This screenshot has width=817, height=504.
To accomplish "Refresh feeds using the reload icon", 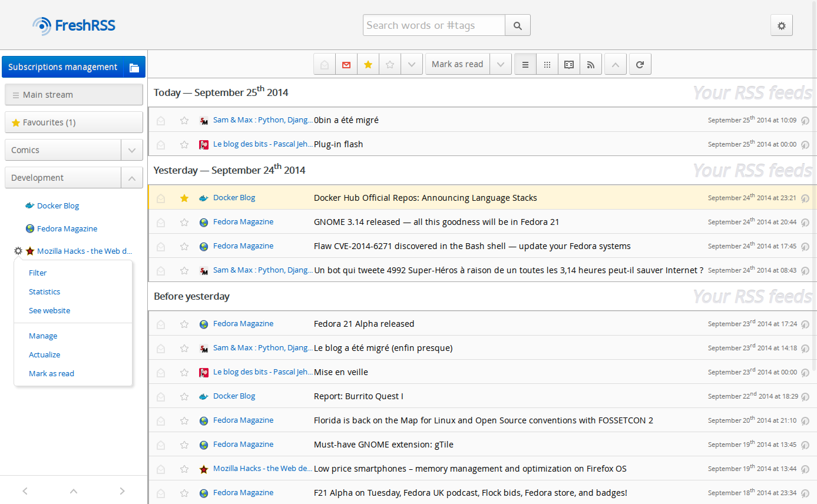I will tap(640, 64).
